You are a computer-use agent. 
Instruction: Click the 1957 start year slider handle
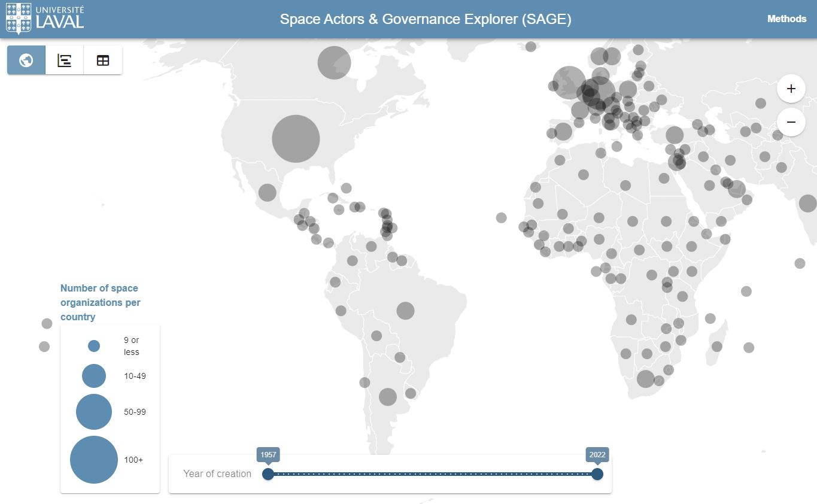[x=268, y=474]
